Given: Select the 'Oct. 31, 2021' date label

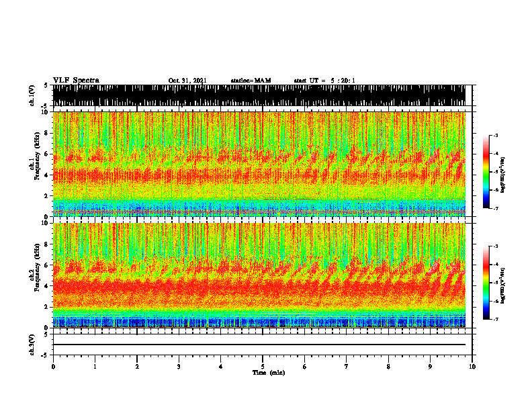Looking at the screenshot, I should coord(187,81).
